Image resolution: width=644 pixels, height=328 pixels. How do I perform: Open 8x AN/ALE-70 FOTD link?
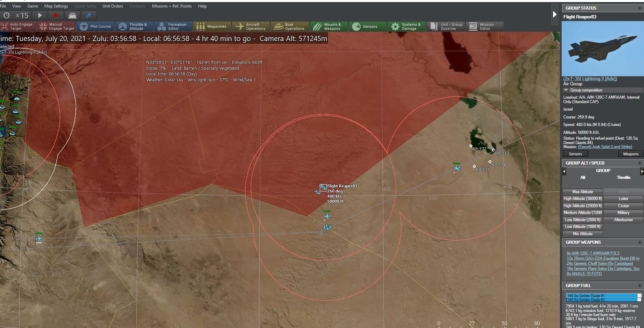coord(584,274)
